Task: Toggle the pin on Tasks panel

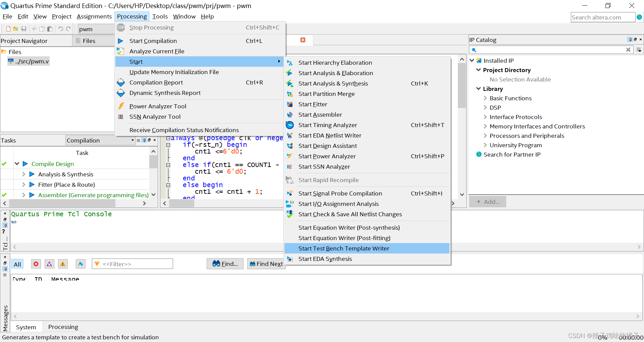Action: (144, 140)
